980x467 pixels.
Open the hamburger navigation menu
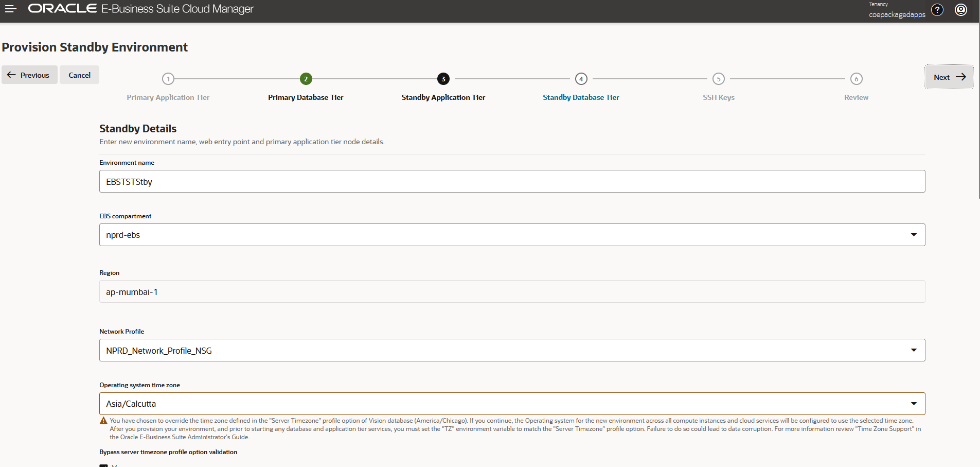coord(11,9)
